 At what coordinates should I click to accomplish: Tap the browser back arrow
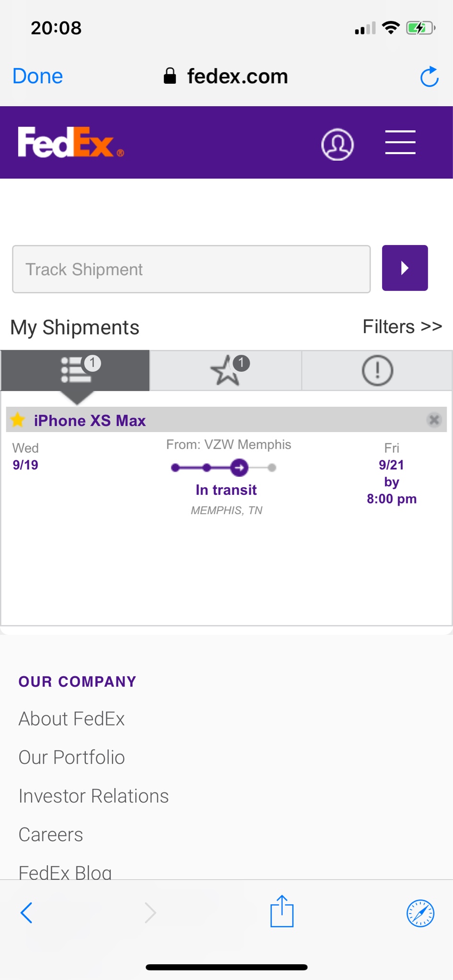(x=26, y=913)
